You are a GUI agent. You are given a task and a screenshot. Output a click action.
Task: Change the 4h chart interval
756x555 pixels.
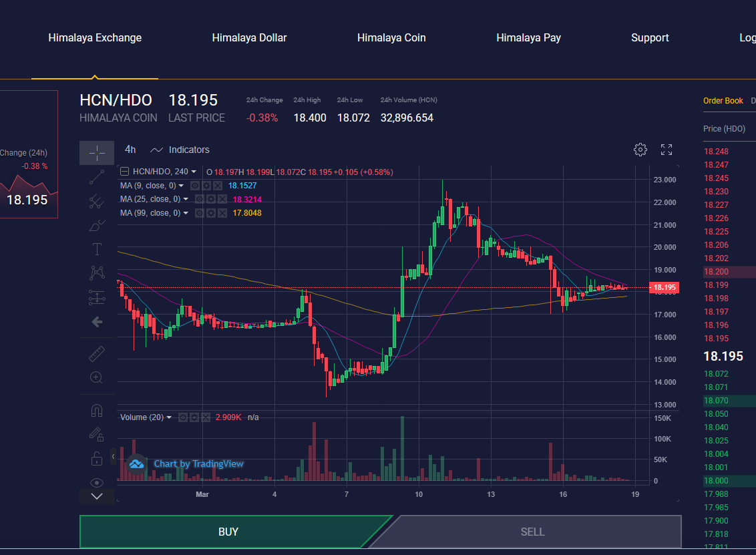click(x=130, y=150)
